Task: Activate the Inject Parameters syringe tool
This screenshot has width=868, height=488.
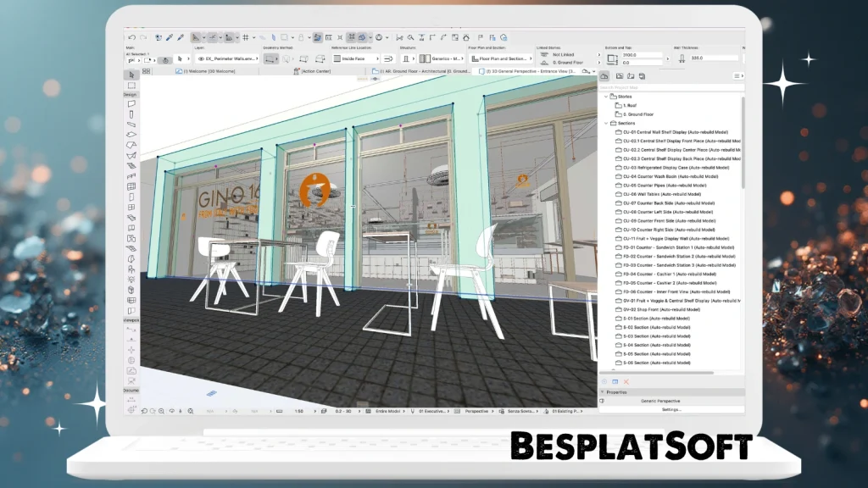Action: click(x=181, y=36)
